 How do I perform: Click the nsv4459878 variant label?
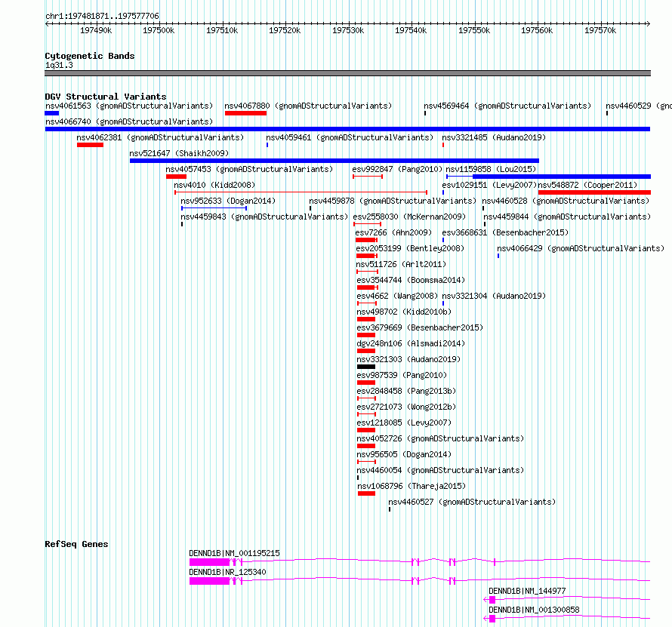pyautogui.click(x=393, y=201)
